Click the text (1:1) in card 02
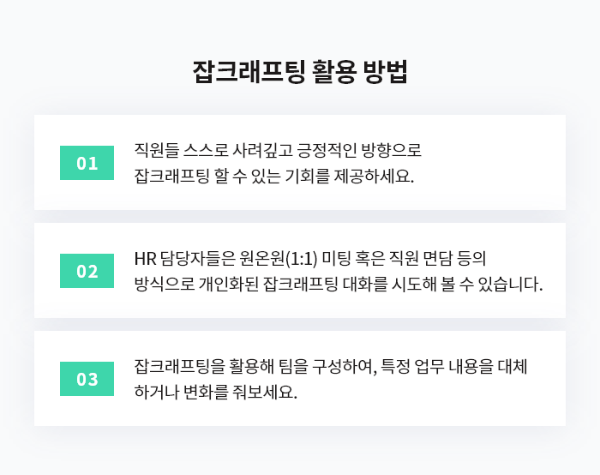Image resolution: width=600 pixels, height=475 pixels. [302, 259]
